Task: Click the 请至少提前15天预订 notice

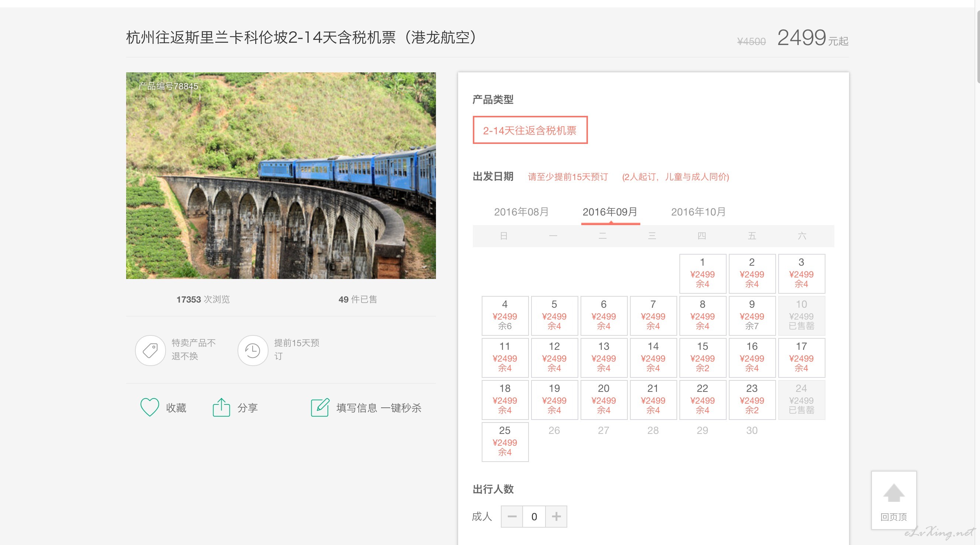Action: pyautogui.click(x=568, y=177)
